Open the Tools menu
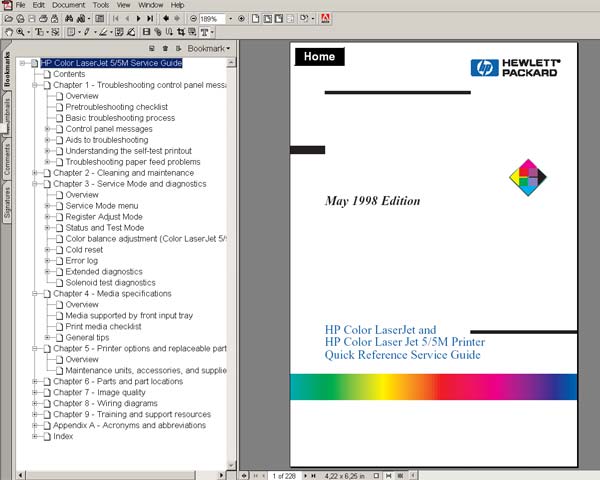The width and height of the screenshot is (600, 480). pyautogui.click(x=101, y=5)
